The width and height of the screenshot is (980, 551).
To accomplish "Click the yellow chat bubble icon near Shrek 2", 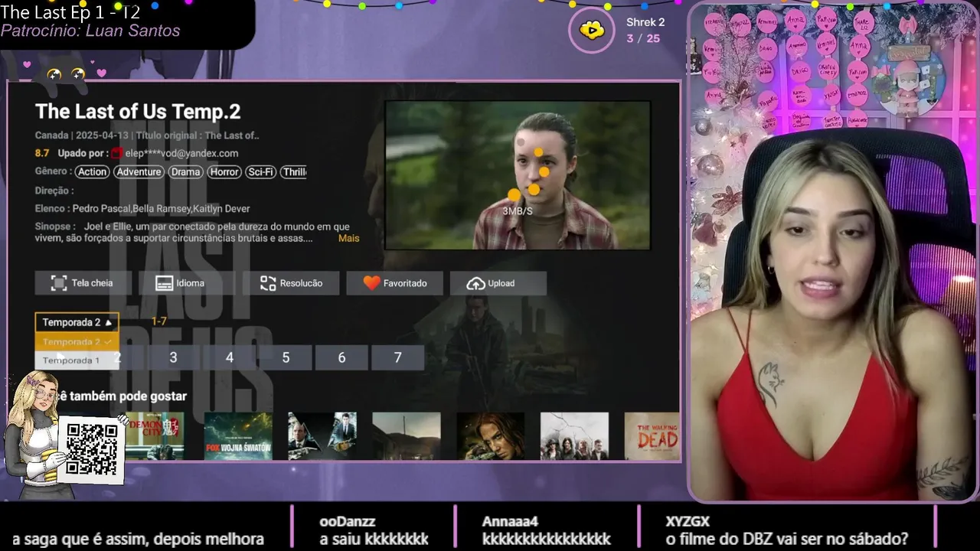I will (592, 31).
